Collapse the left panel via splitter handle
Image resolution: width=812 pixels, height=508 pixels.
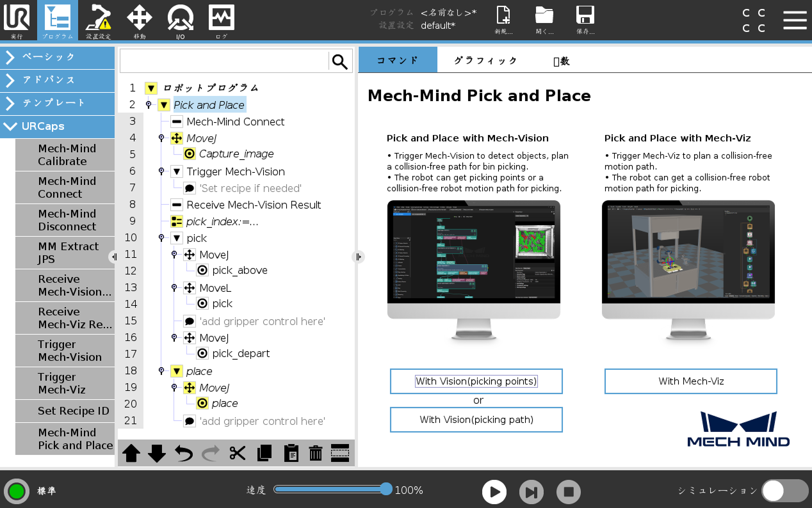click(113, 257)
